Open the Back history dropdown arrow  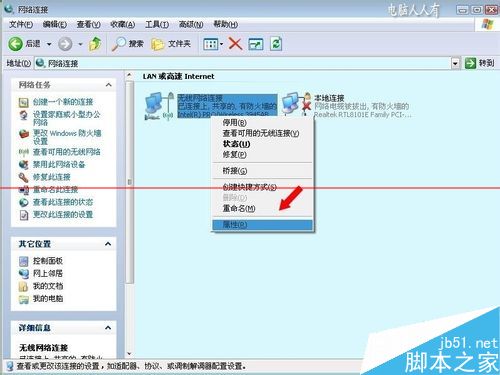(49, 44)
